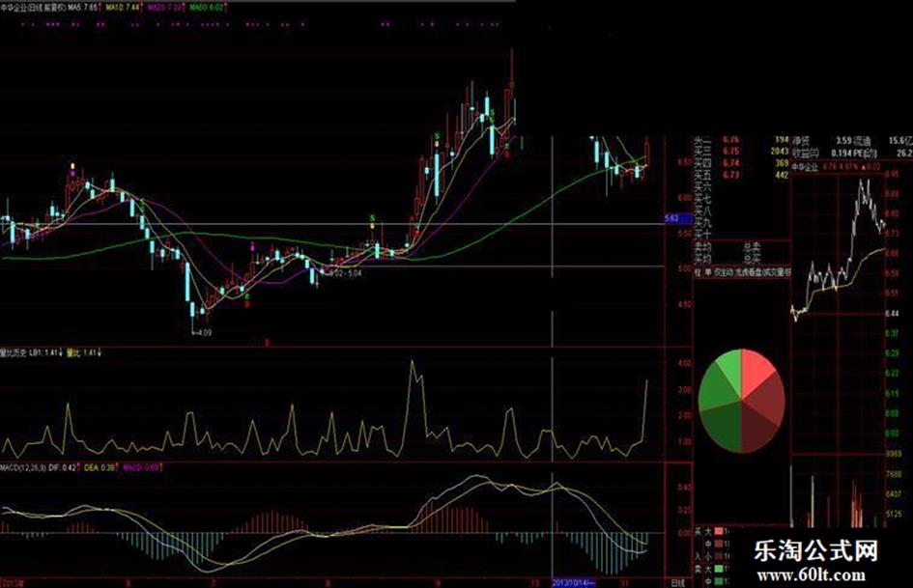Click the red B buy marker near 4.50 low
This screenshot has width=913, height=588.
[247, 304]
